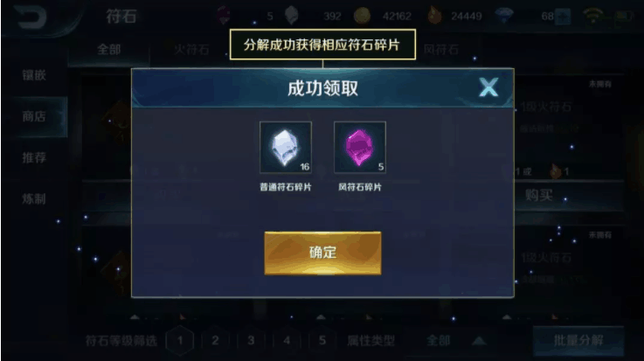Tap the gold coin currency icon
The height and width of the screenshot is (361, 644).
(x=362, y=16)
